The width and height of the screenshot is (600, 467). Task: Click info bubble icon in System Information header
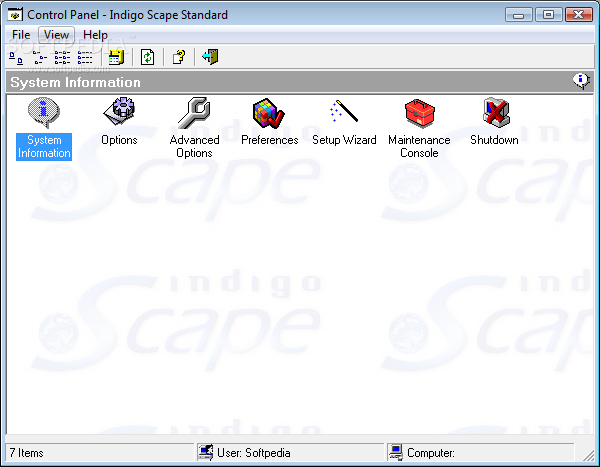click(581, 81)
